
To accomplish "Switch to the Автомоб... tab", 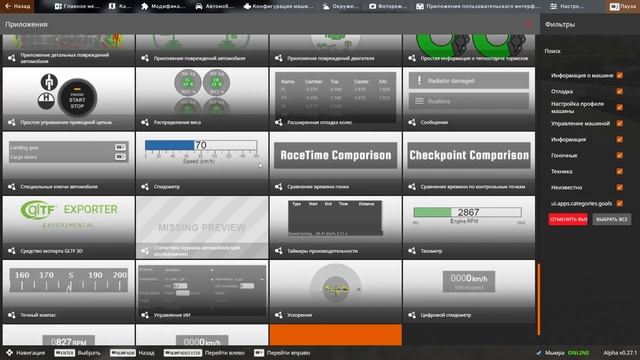I will tap(214, 6).
